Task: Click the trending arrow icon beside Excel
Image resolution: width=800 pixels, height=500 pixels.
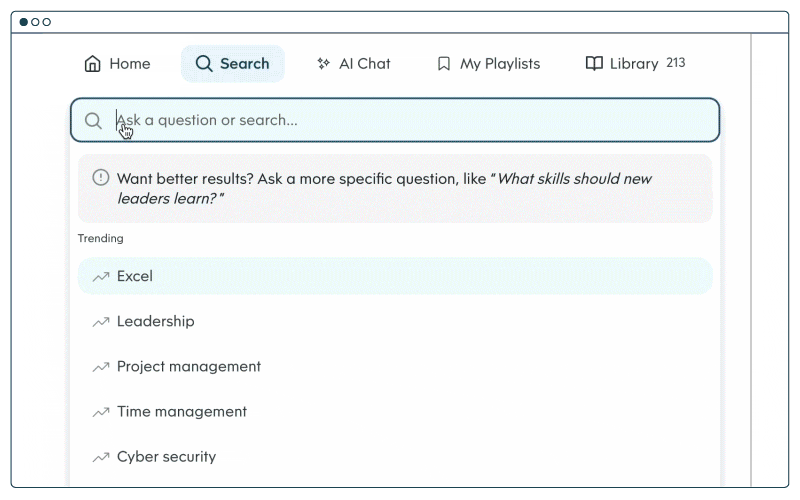Action: [100, 276]
